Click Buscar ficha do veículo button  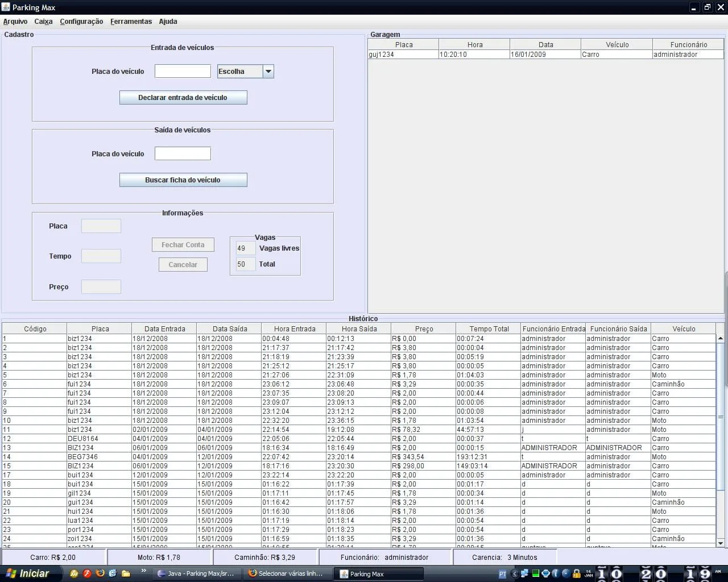click(x=183, y=180)
